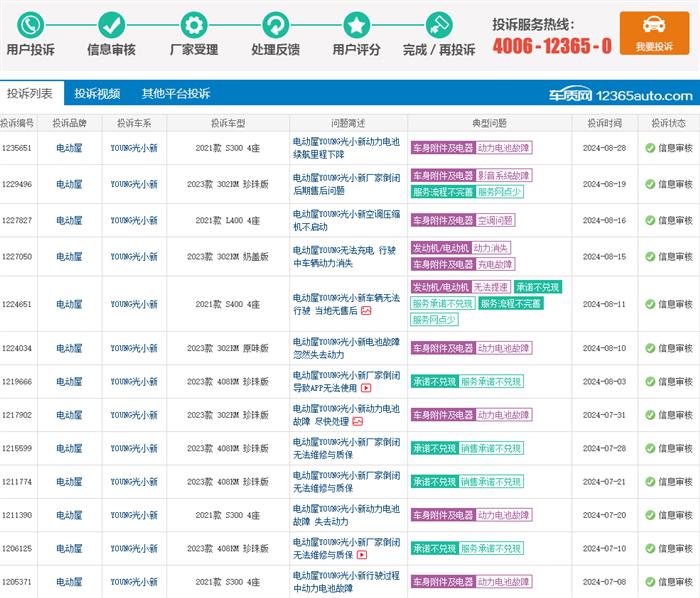700x598 pixels.
Task: Click status check icon for complaint 1205371
Action: click(x=650, y=581)
